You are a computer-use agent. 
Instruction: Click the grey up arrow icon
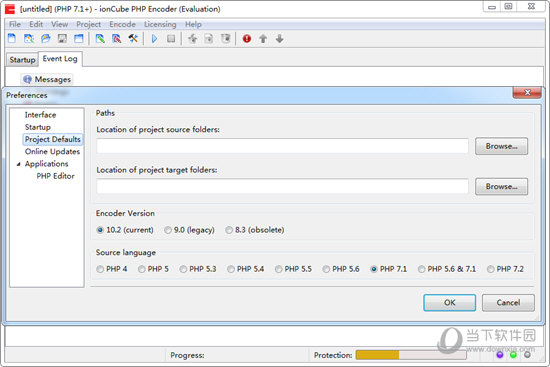(263, 39)
